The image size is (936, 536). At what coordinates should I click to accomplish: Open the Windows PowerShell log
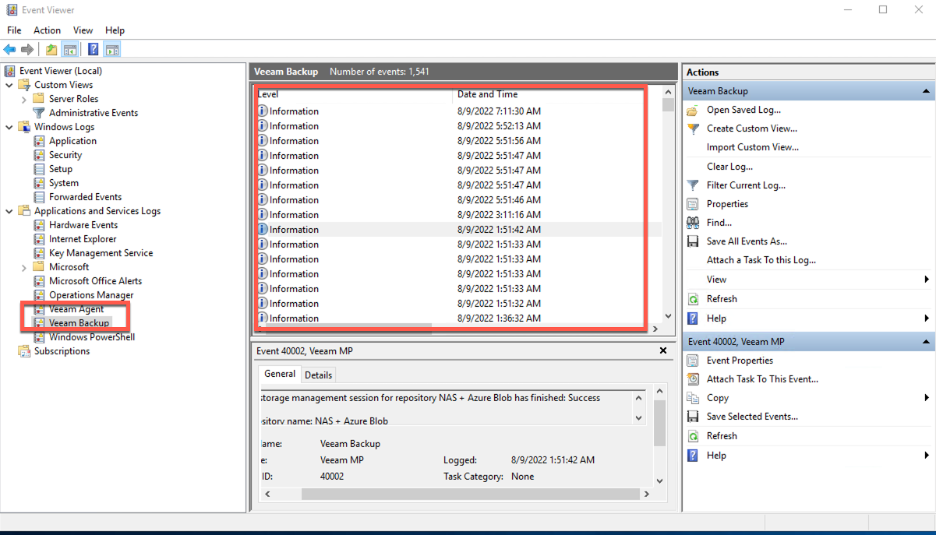click(x=91, y=337)
